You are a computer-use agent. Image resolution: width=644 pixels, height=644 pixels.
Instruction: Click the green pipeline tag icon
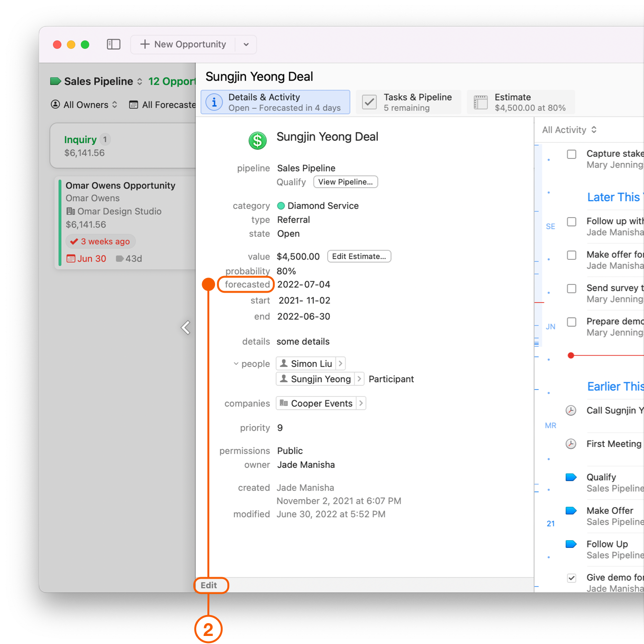(55, 81)
